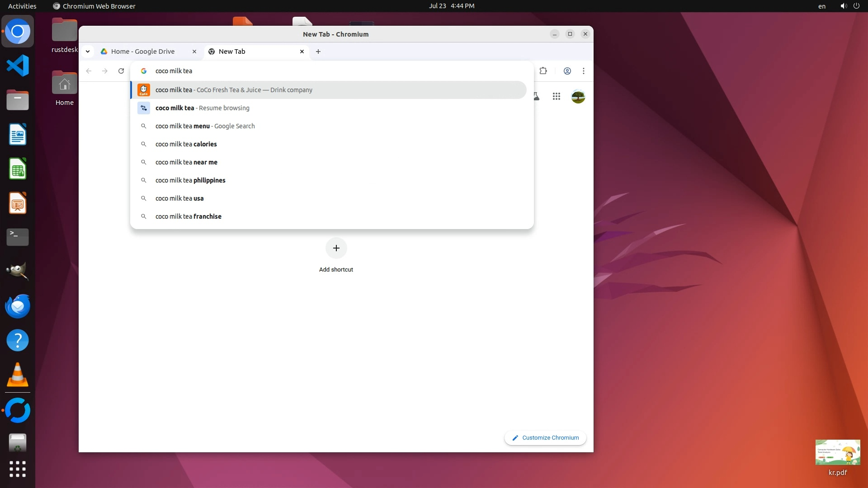Open the Google apps grid
This screenshot has height=488, width=868.
[x=556, y=96]
